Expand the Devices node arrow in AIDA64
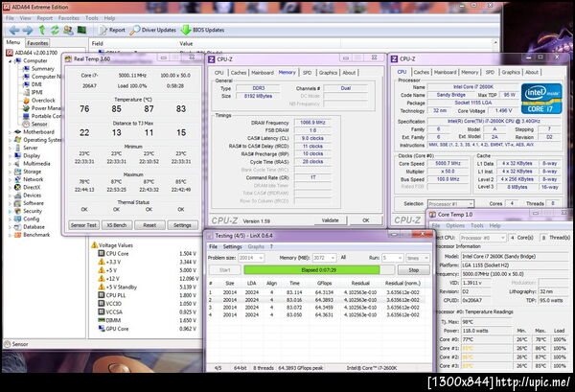This screenshot has height=392, width=575. point(11,196)
